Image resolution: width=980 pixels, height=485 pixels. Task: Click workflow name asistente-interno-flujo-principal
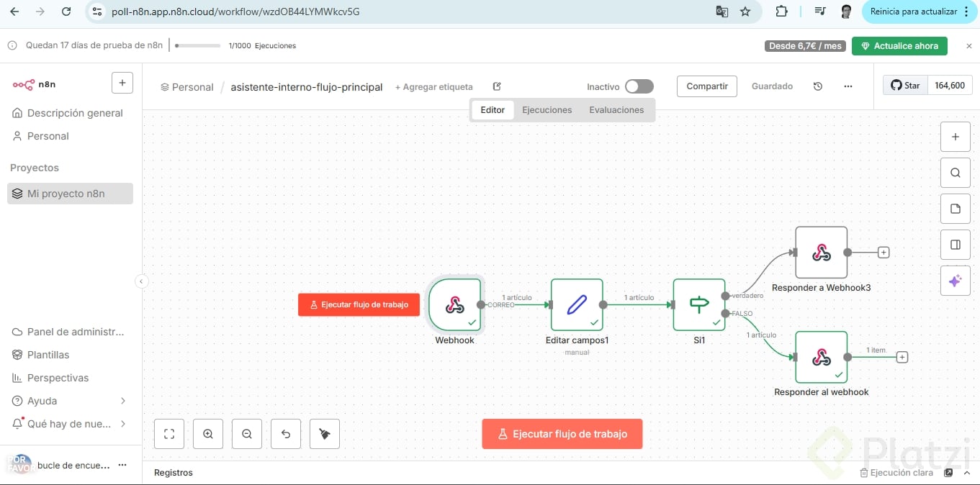click(x=307, y=87)
